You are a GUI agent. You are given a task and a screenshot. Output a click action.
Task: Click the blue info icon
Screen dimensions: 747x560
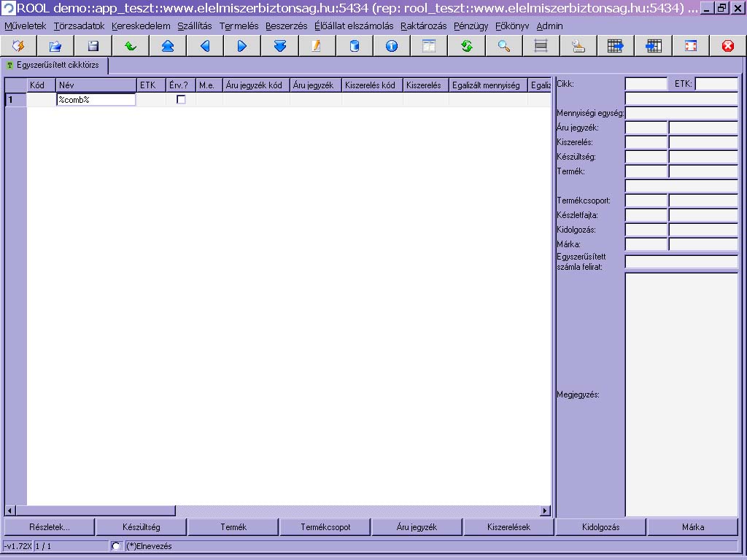pyautogui.click(x=392, y=46)
